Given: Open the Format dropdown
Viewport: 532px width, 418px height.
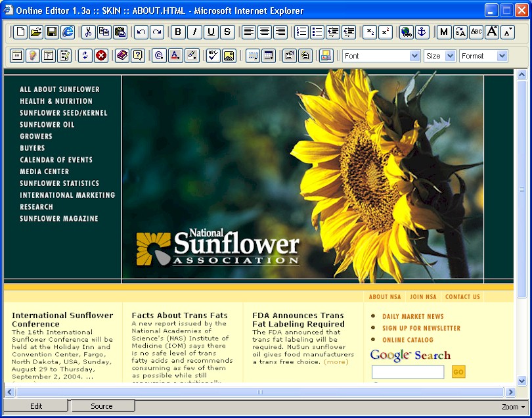Looking at the screenshot, I should pos(483,56).
